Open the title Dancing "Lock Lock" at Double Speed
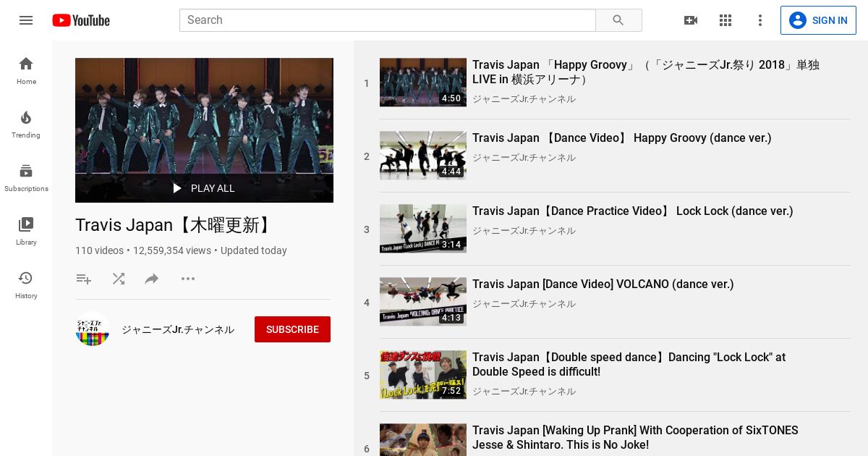Image resolution: width=868 pixels, height=456 pixels. [x=629, y=365]
